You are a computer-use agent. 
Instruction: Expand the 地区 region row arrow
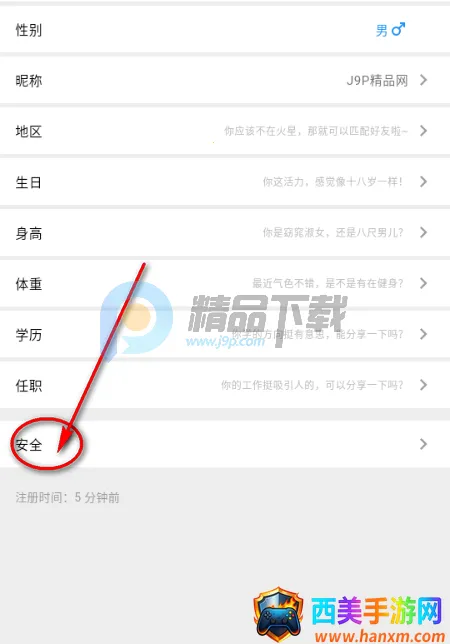point(423,131)
